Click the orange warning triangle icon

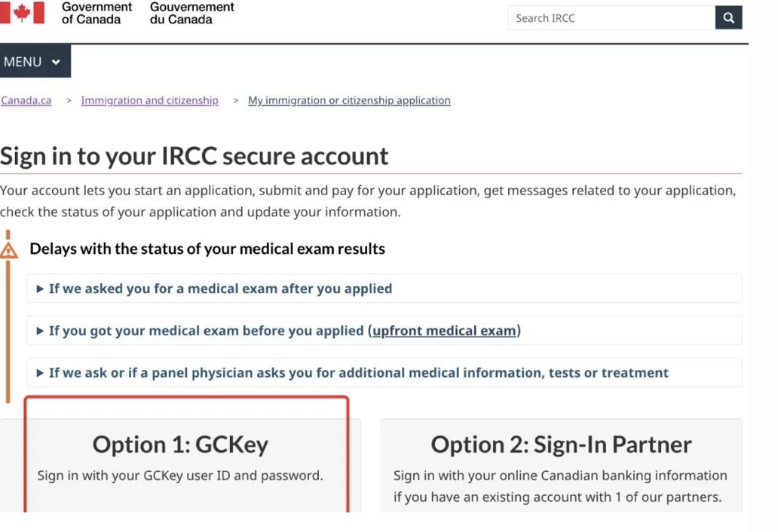[9, 250]
